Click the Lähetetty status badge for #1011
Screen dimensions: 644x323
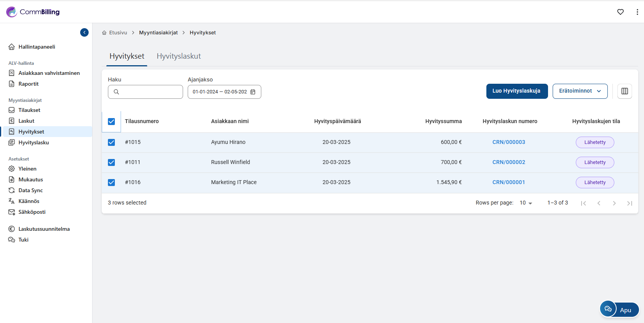click(594, 162)
